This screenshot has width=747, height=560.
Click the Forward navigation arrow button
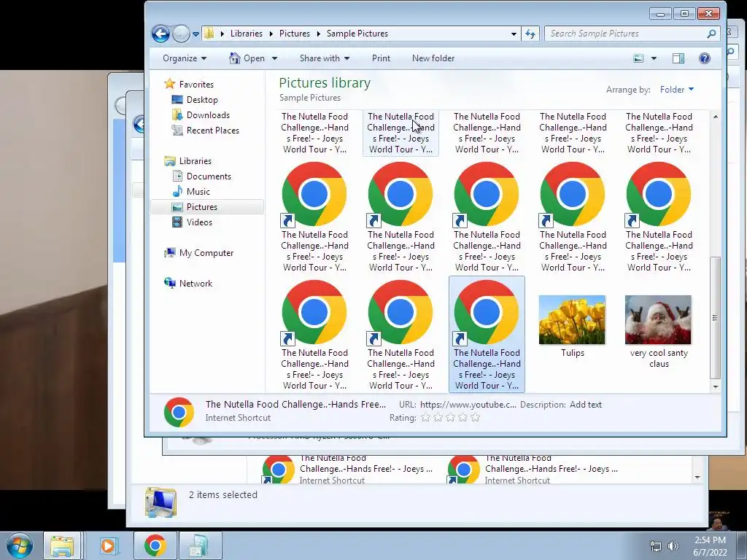click(x=181, y=34)
